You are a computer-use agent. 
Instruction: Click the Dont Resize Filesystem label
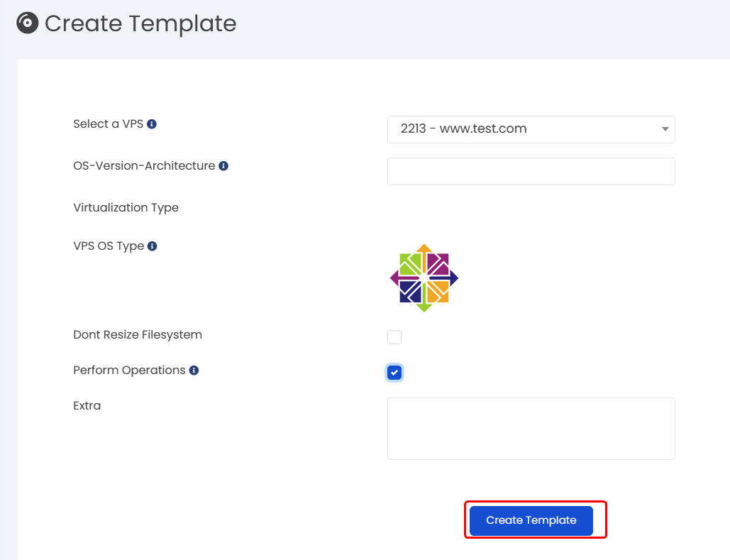click(138, 335)
